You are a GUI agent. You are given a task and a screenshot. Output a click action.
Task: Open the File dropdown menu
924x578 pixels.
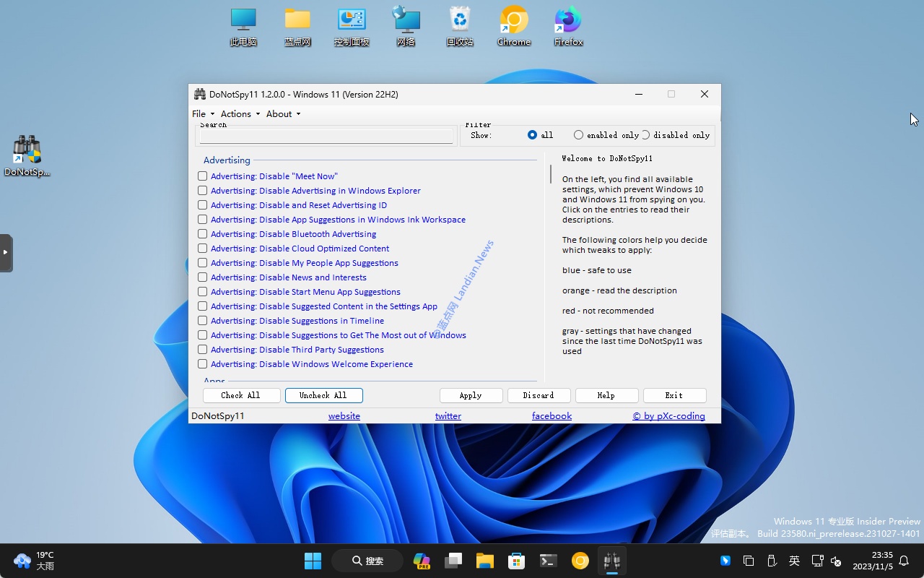pos(202,114)
